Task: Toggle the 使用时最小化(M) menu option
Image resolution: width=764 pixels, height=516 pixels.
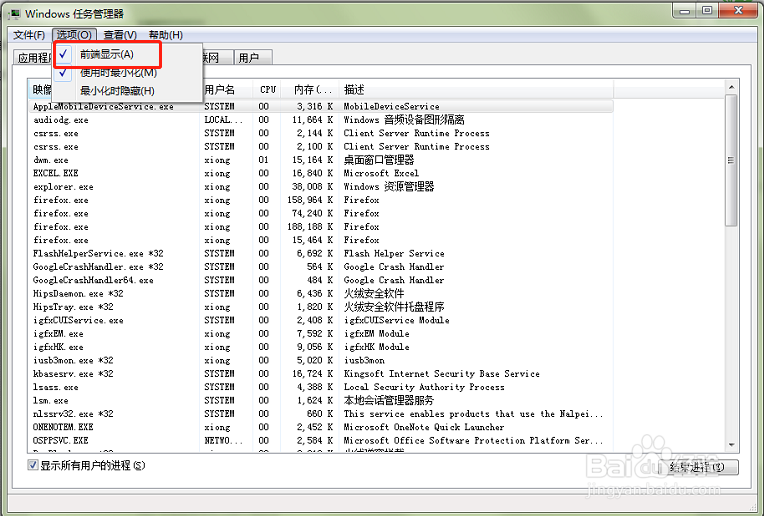Action: pos(128,73)
